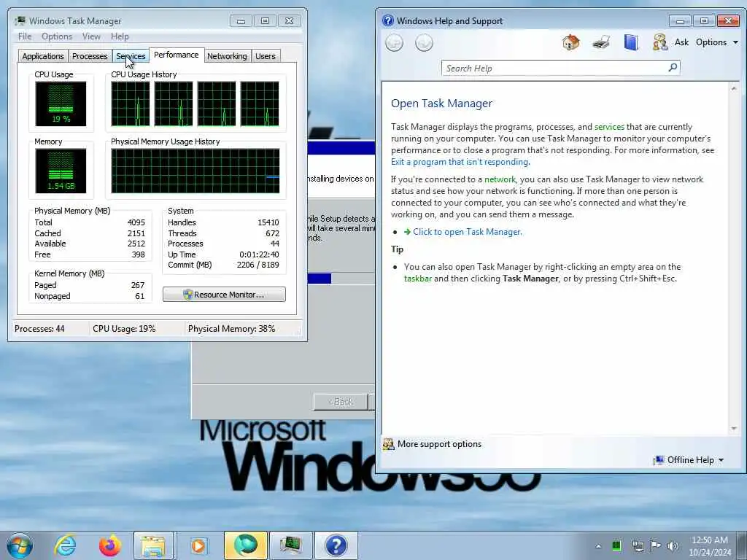Click Help window scrollbar up arrow
Screen dimensions: 747x560
coord(734,88)
